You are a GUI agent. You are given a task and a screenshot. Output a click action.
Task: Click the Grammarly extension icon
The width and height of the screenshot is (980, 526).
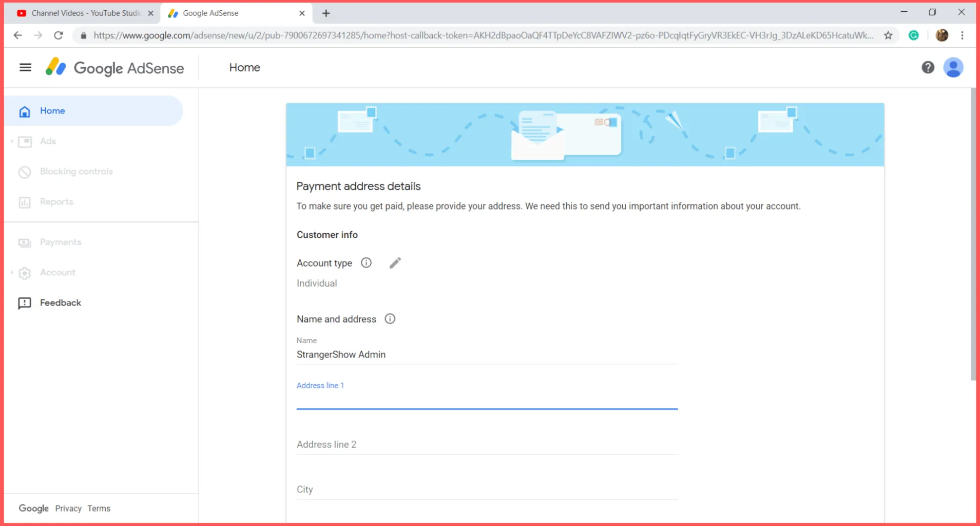coord(914,35)
